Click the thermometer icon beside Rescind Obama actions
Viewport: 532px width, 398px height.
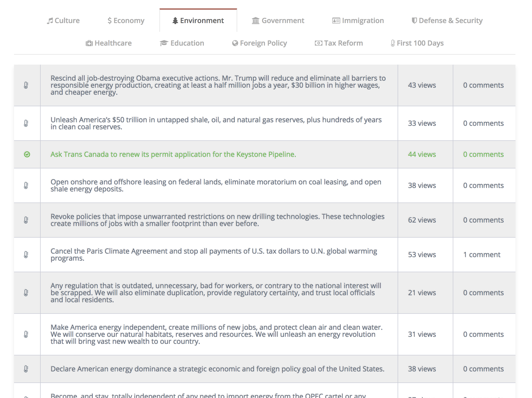[26, 85]
